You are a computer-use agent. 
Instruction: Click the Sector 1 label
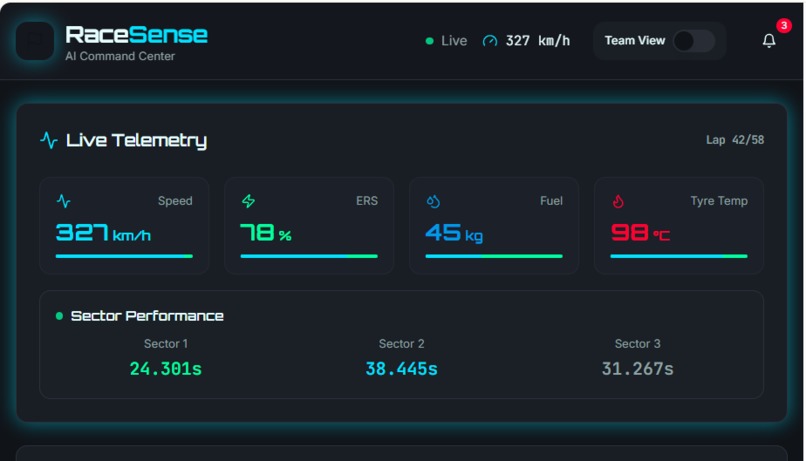pos(166,344)
